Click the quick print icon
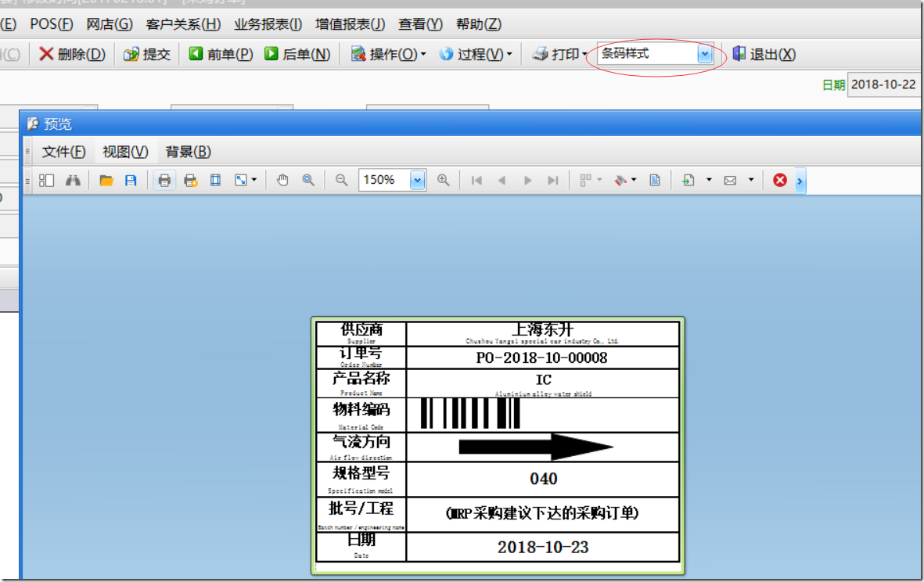Viewport: 924px width, 582px height. click(190, 180)
